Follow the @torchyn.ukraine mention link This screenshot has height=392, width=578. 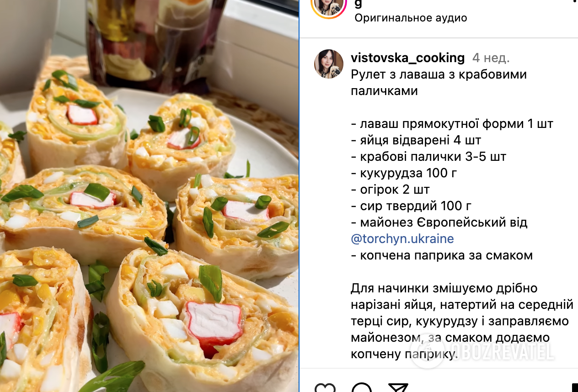[402, 238]
